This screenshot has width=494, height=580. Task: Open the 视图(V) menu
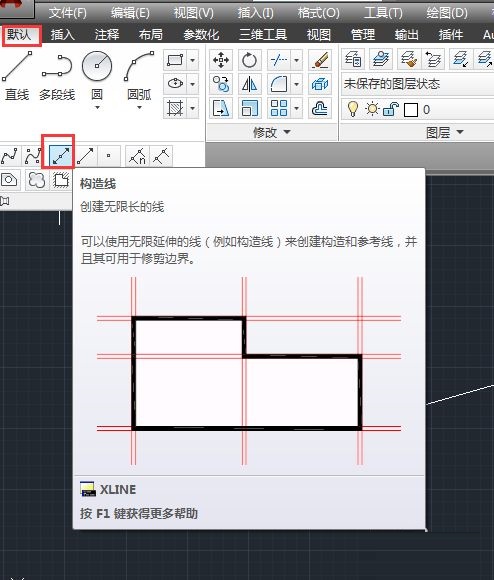click(193, 13)
